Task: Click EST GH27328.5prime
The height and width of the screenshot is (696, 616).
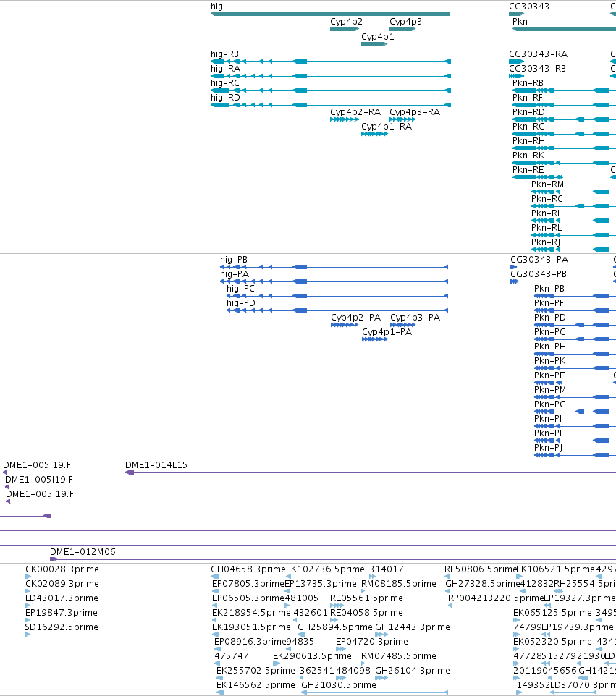Action: pyautogui.click(x=482, y=584)
